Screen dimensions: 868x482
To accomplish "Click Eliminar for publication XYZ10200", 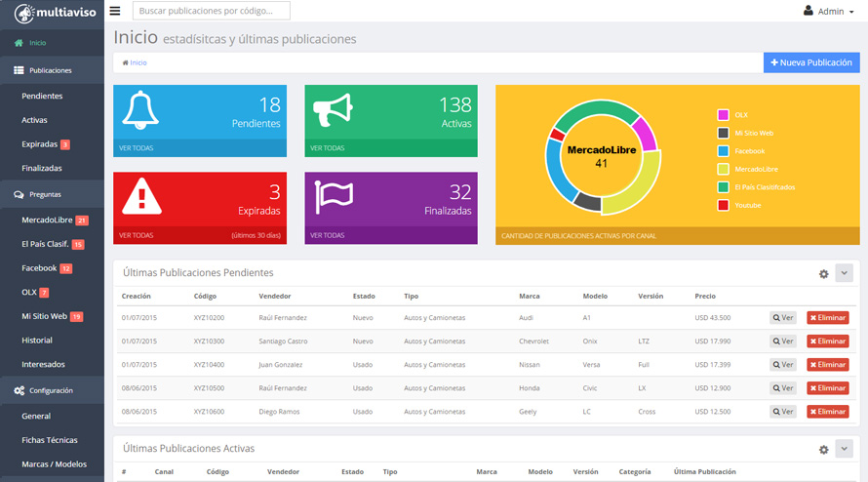I will (x=828, y=318).
